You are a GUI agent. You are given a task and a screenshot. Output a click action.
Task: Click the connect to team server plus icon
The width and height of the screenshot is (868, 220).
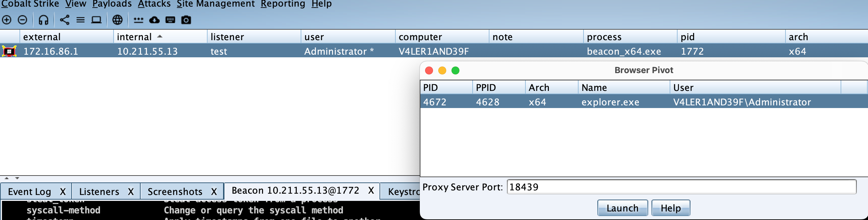pyautogui.click(x=7, y=20)
